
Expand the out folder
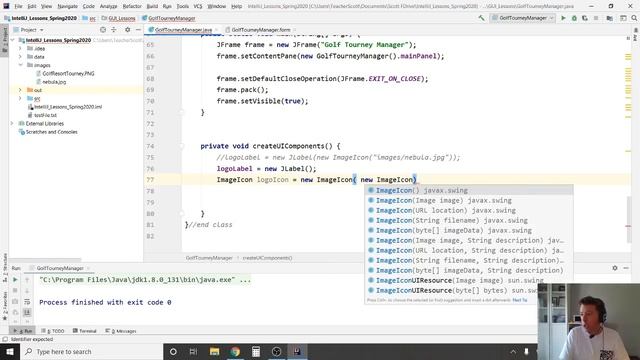click(20, 90)
